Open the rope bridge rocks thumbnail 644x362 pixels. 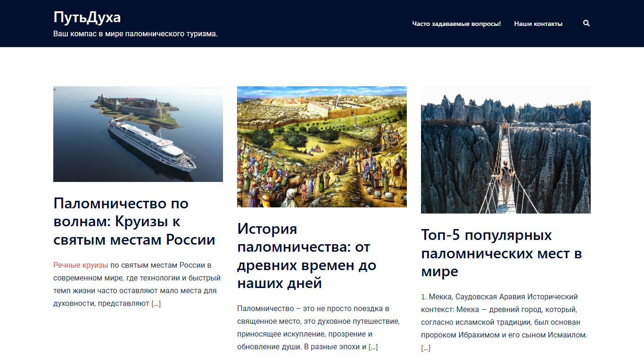506,150
